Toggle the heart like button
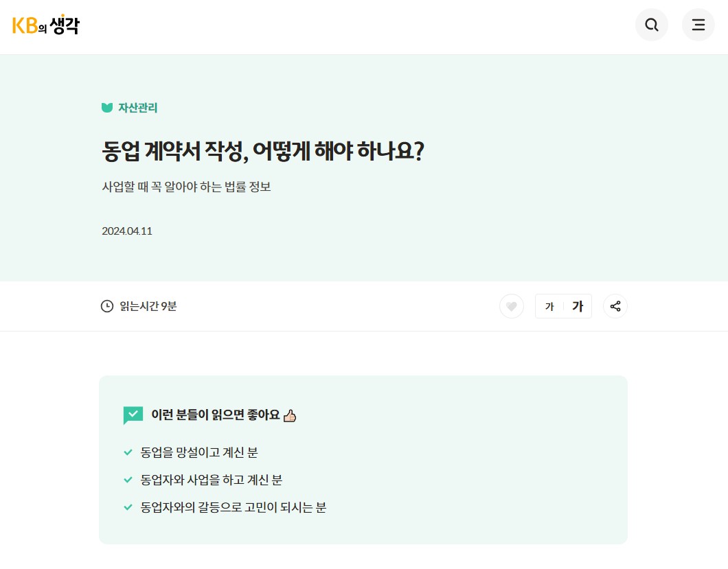This screenshot has height=569, width=728. click(511, 306)
